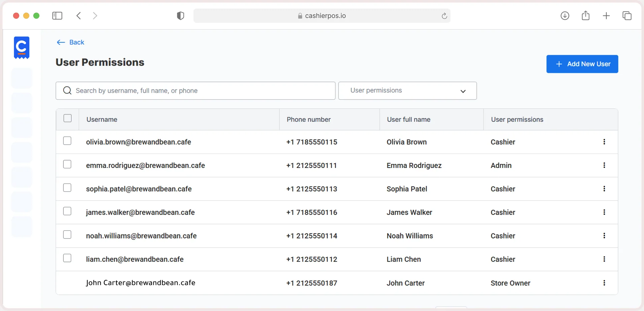Check the james.walker row checkbox
Screen dimensions: 644x311
pos(67,211)
